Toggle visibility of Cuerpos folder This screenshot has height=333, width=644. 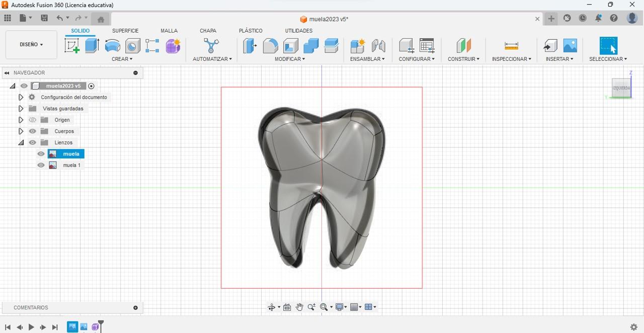33,131
